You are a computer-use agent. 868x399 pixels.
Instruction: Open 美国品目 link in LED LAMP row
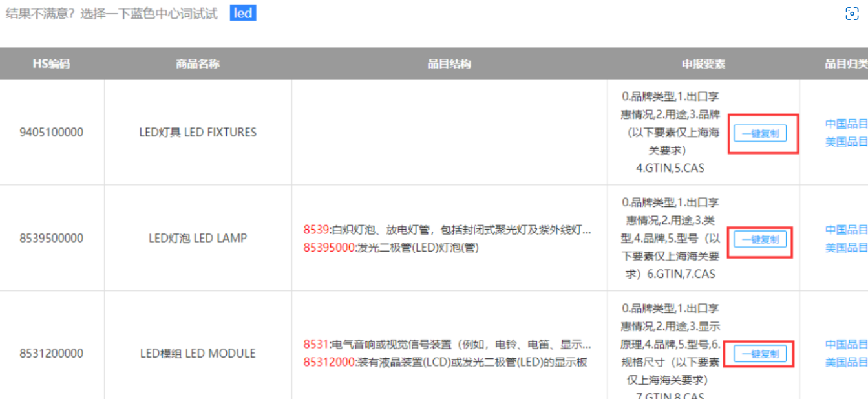846,248
